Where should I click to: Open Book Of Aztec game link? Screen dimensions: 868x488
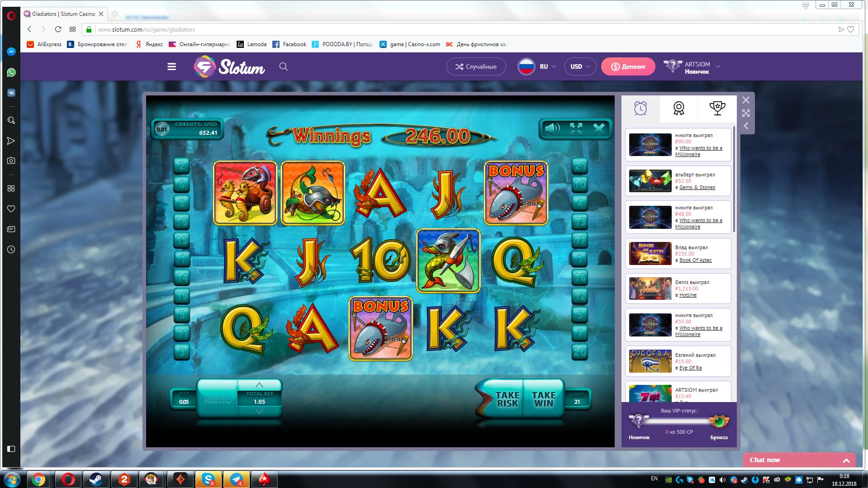[695, 260]
